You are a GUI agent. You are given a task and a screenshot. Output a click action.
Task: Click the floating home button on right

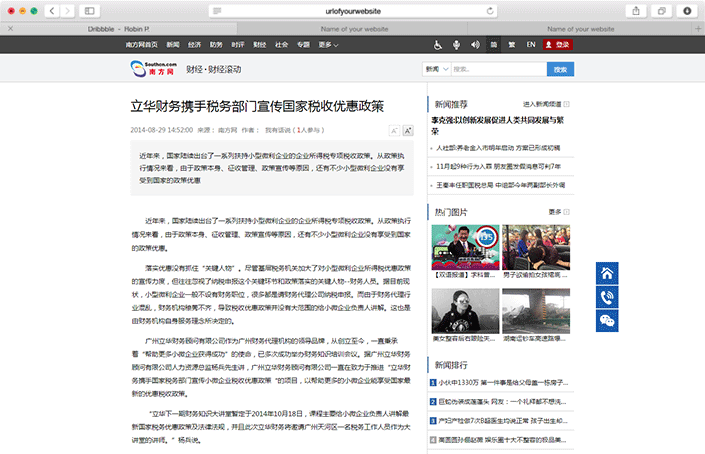[607, 274]
